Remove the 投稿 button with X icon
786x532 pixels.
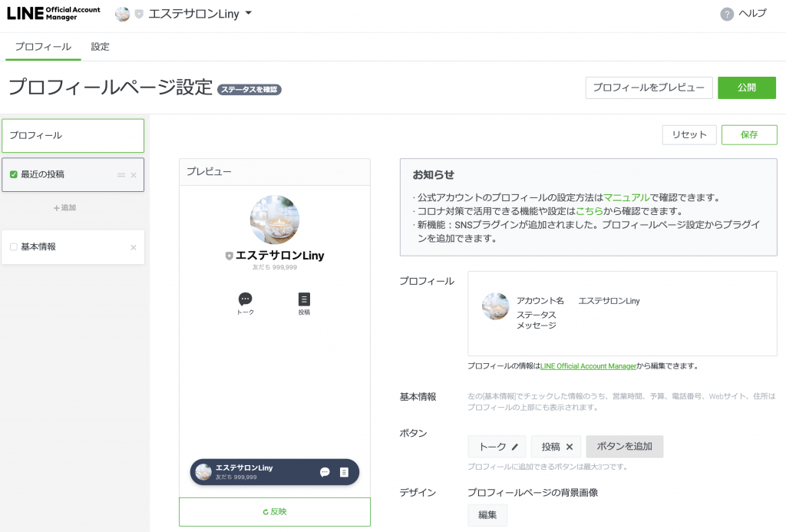(x=570, y=447)
